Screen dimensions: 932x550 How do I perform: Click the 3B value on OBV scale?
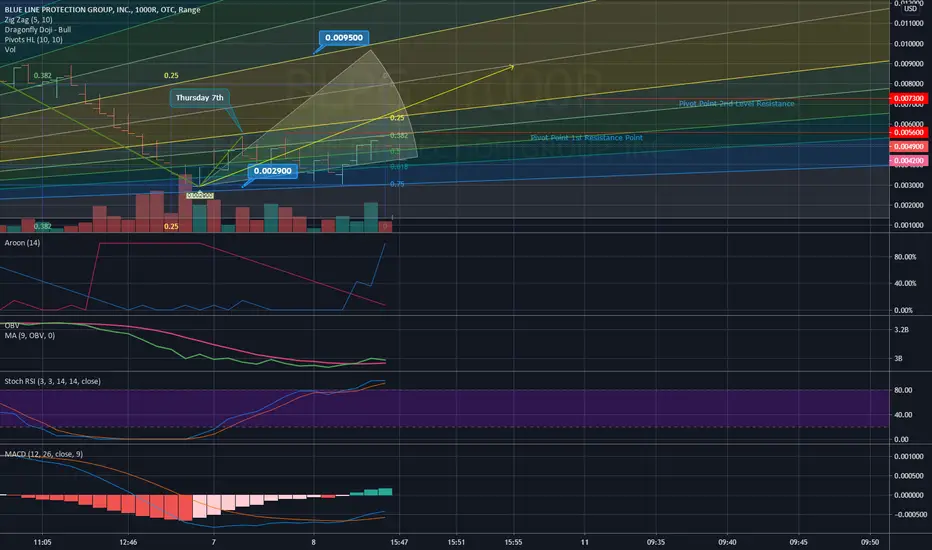899,359
